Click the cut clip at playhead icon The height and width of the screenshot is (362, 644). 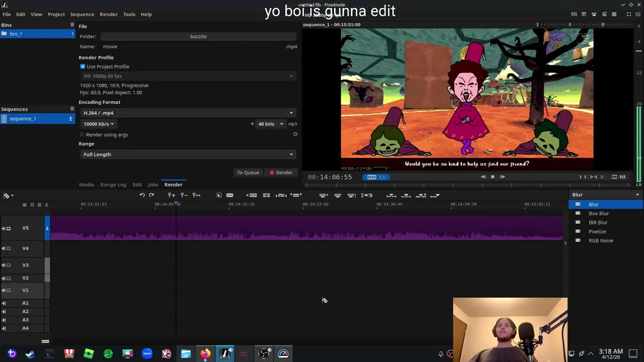(229, 195)
